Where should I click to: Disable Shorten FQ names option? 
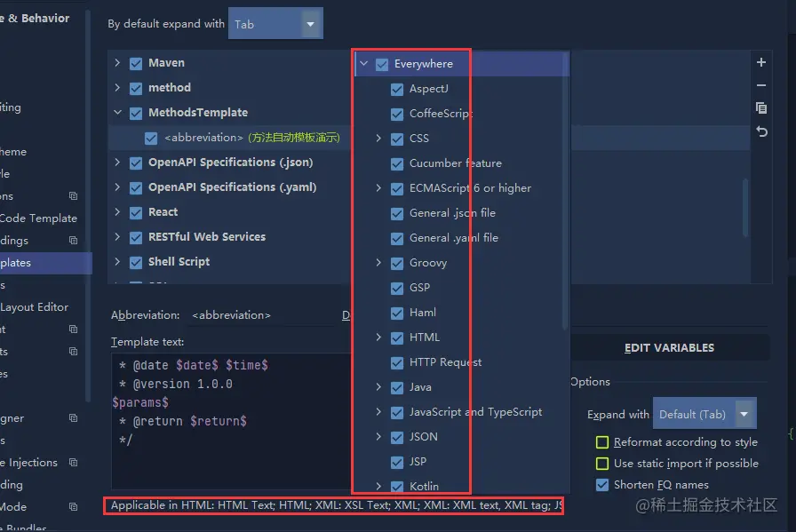602,485
